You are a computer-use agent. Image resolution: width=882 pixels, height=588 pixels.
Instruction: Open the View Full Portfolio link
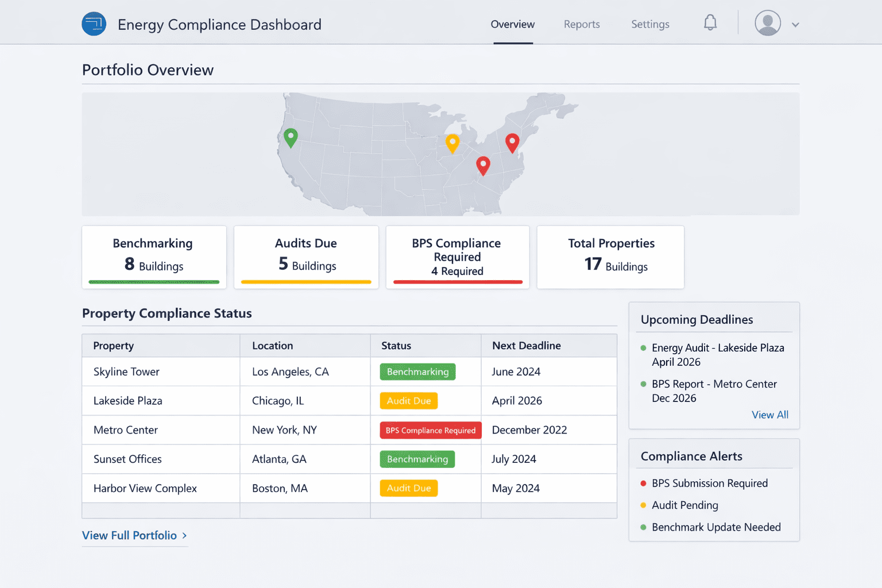(129, 535)
